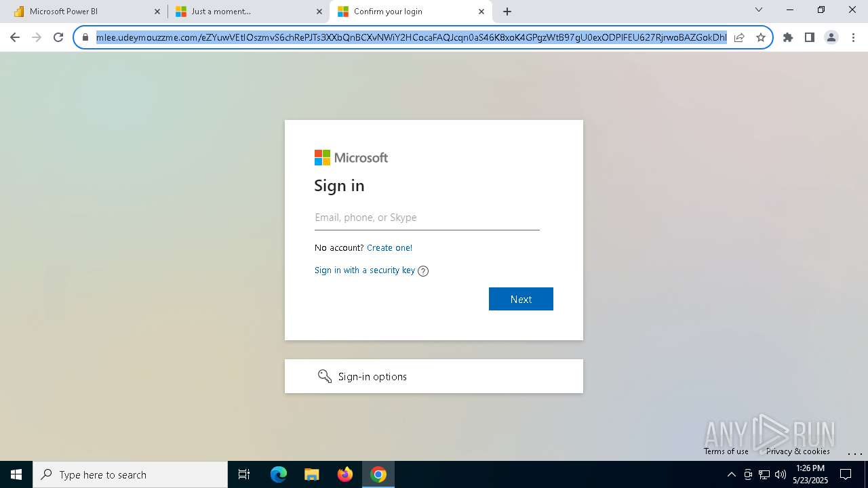The width and height of the screenshot is (868, 488).
Task: Choose Sign in with a security key
Action: click(365, 270)
